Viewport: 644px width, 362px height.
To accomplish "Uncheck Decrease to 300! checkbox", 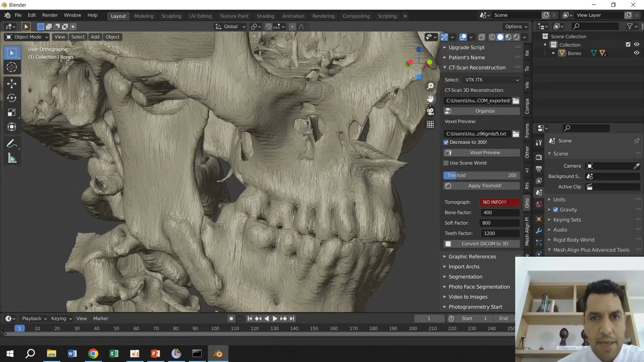I will [446, 142].
